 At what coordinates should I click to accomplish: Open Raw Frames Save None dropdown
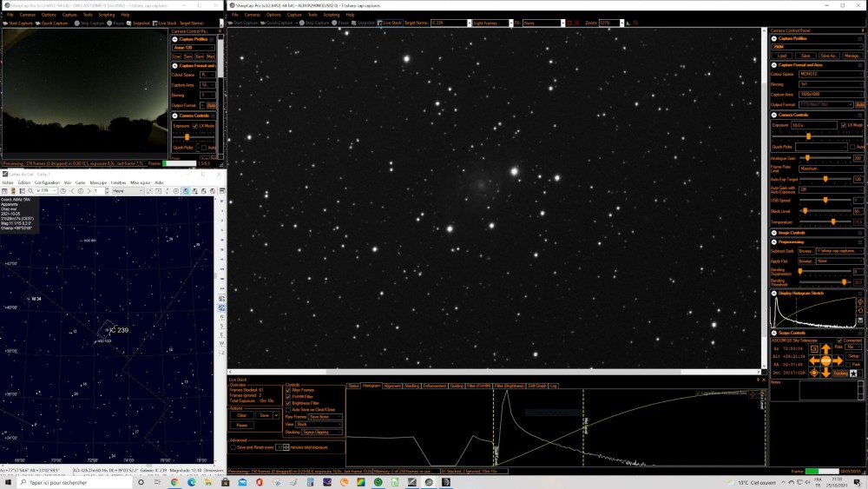(x=325, y=417)
